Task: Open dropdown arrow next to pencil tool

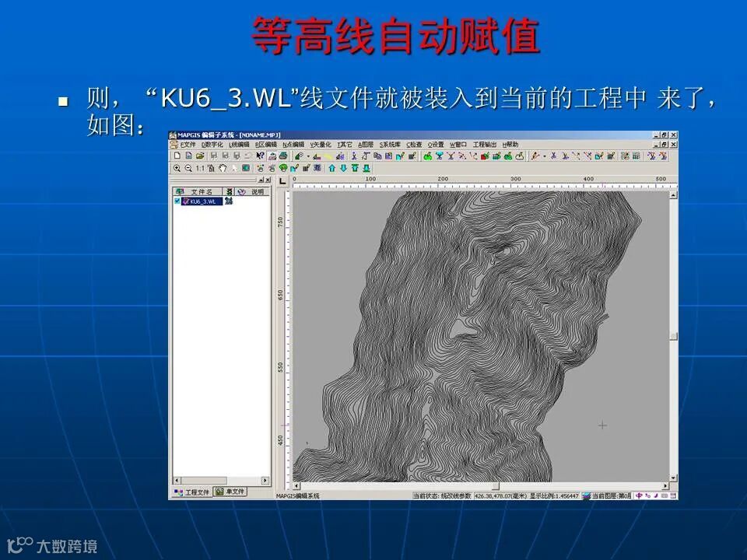Action: [545, 156]
